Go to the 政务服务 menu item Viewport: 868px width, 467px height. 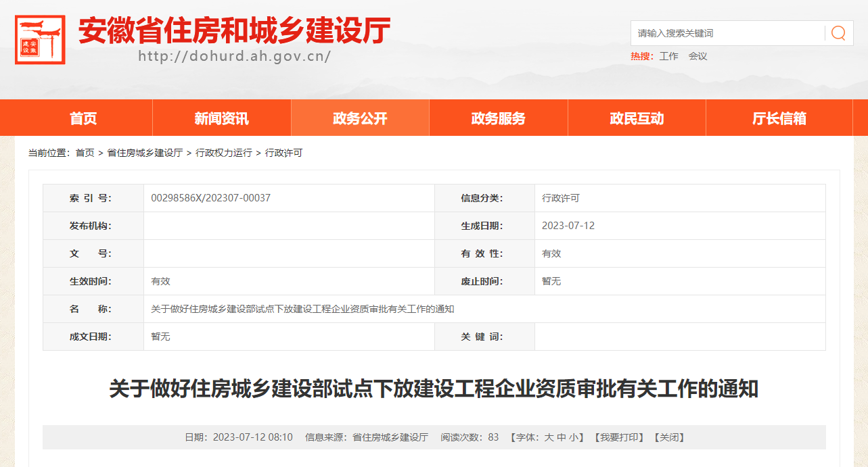[498, 118]
